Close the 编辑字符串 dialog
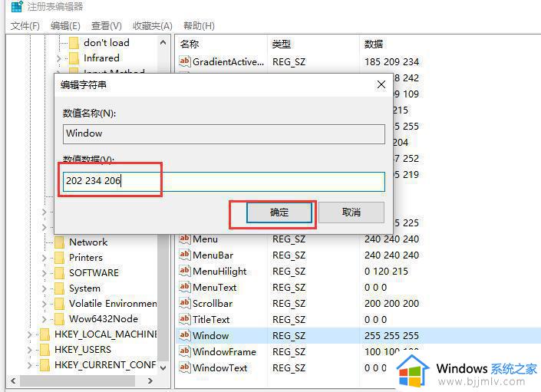The width and height of the screenshot is (541, 392). tap(381, 84)
